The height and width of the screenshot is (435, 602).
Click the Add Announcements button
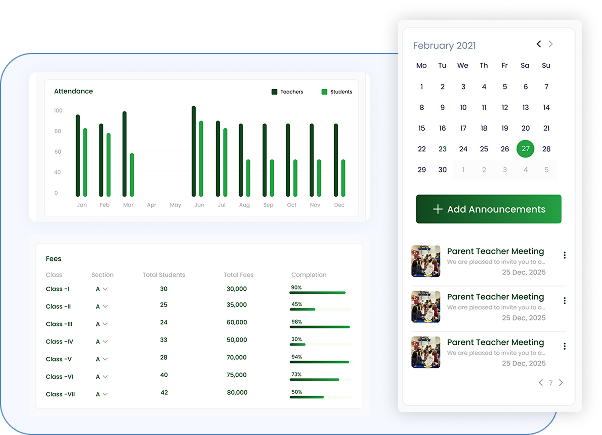(488, 209)
